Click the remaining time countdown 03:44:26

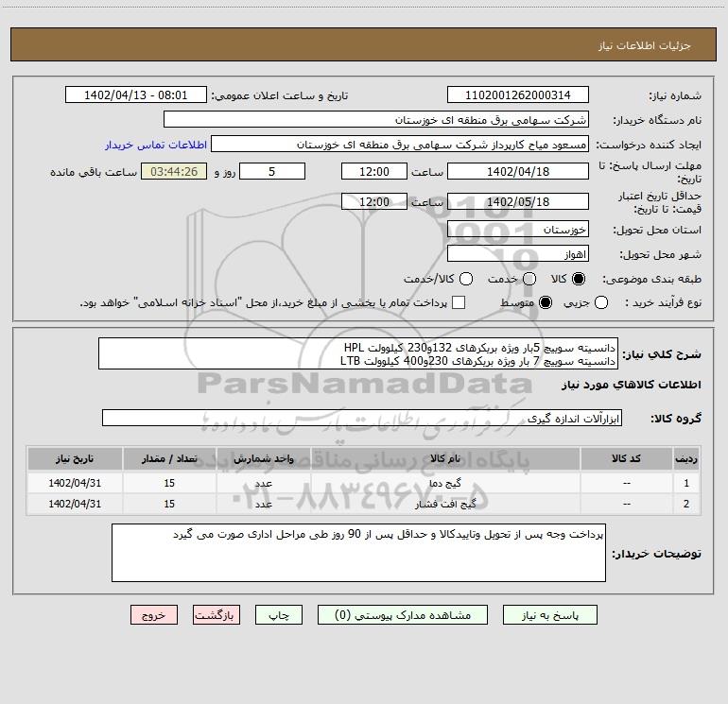click(174, 171)
